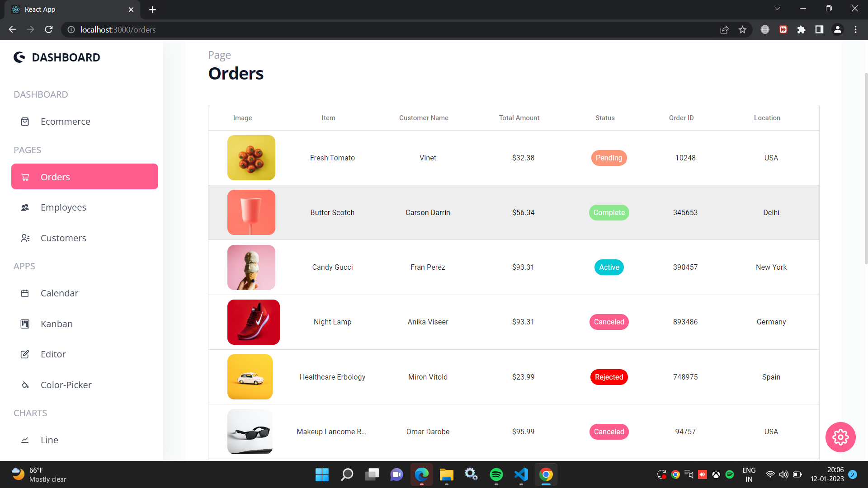The width and height of the screenshot is (868, 488).
Task: Click the Butter Scotch product thumbnail
Action: click(251, 212)
